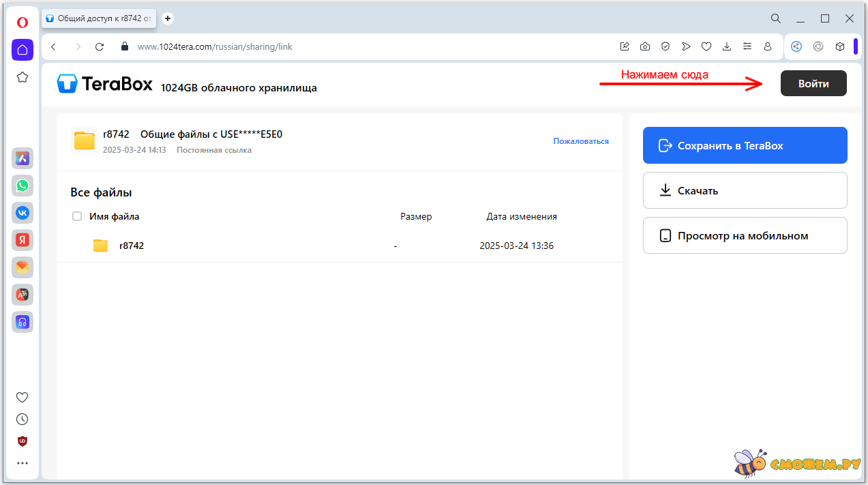This screenshot has width=868, height=485.
Task: Open the translator sidebar icon
Action: 23,295
